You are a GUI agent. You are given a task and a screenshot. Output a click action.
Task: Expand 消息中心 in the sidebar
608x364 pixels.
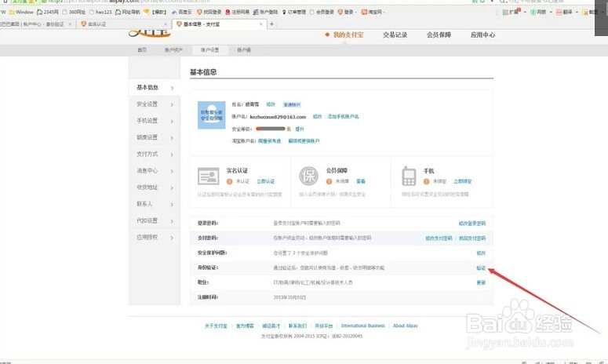pyautogui.click(x=155, y=170)
